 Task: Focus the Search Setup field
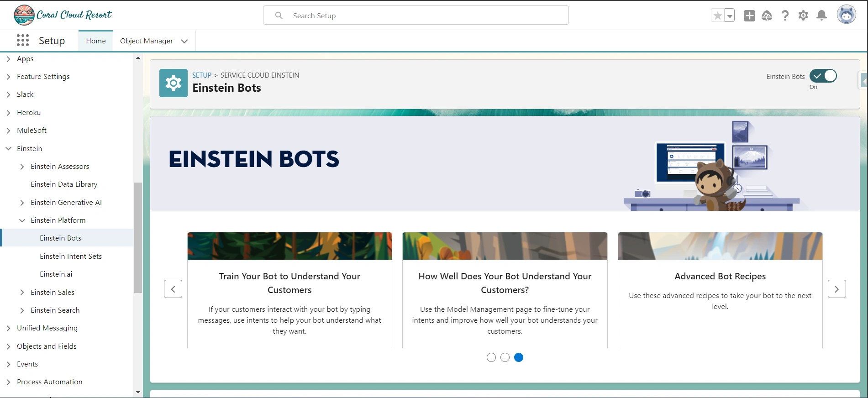[x=416, y=16]
